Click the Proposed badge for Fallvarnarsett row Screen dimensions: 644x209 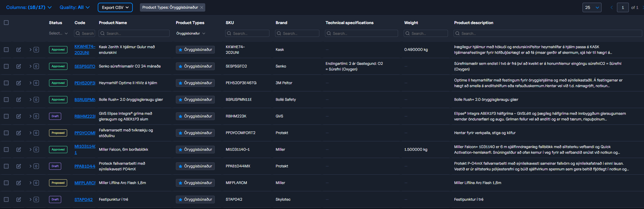(58, 133)
